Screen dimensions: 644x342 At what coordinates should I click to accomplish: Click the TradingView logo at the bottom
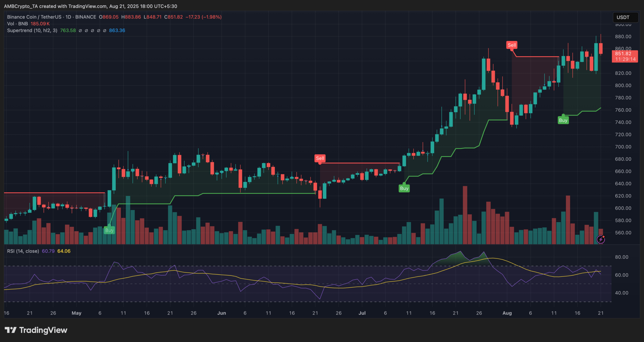click(36, 330)
